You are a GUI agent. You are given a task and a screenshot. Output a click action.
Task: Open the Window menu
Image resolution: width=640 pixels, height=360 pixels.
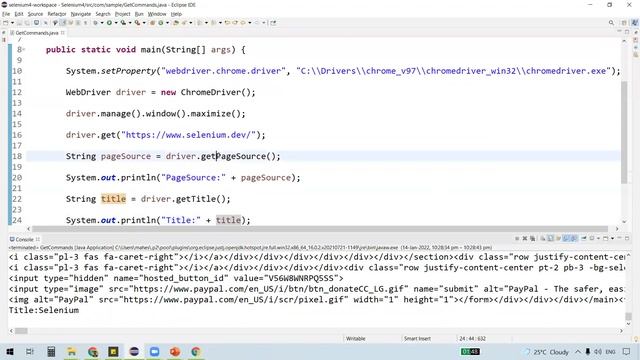coord(157,14)
